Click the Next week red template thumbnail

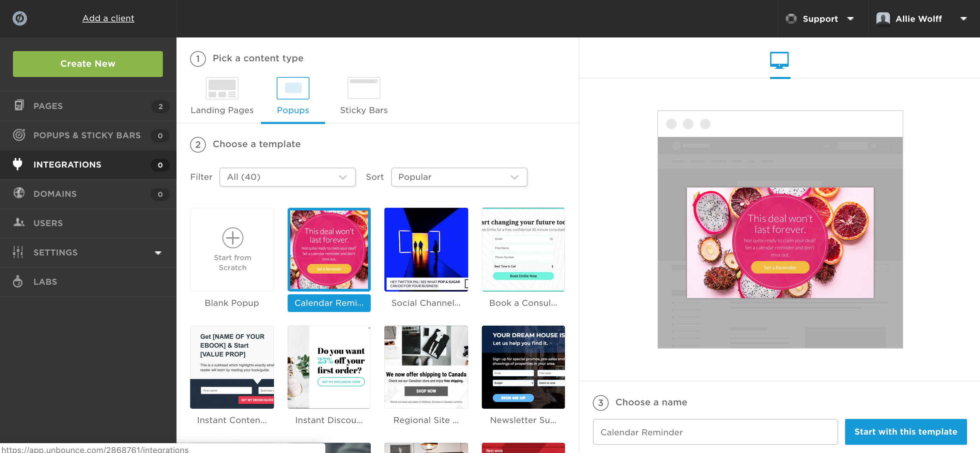pyautogui.click(x=523, y=448)
